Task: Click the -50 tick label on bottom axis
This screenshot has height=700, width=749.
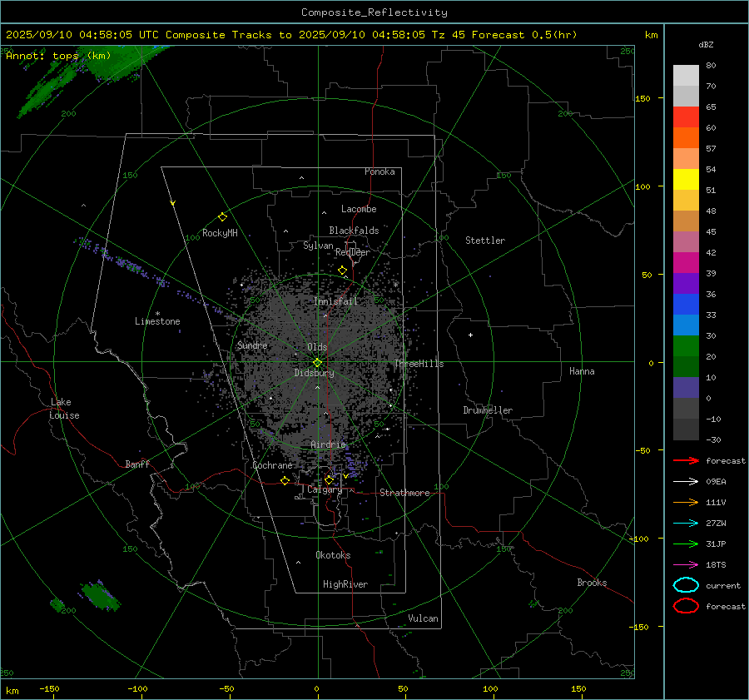Action: 226,689
